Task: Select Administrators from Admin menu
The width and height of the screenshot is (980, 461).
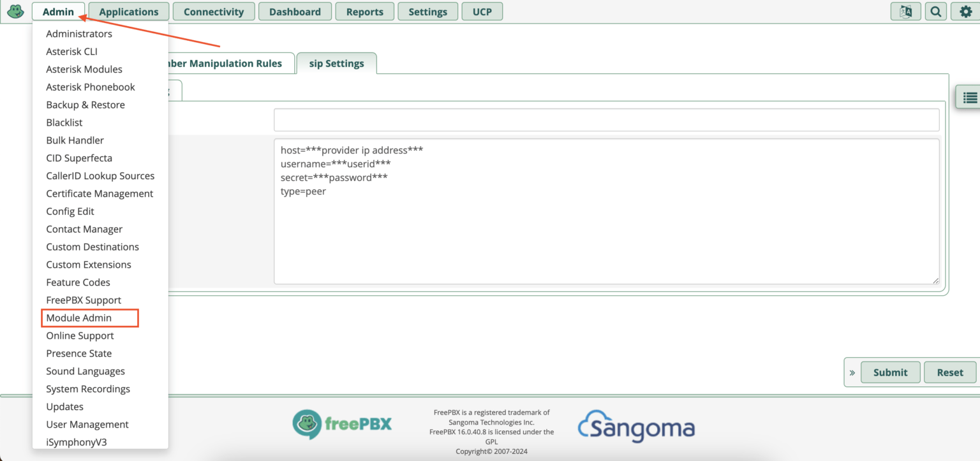Action: 79,34
